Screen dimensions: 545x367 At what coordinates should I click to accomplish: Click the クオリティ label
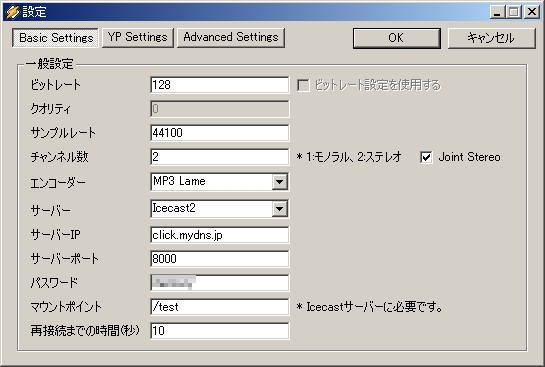50,109
